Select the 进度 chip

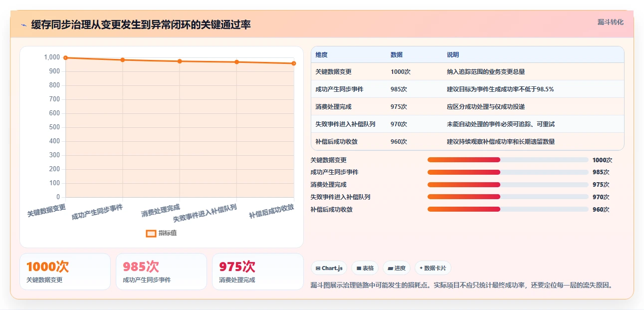pyautogui.click(x=397, y=268)
